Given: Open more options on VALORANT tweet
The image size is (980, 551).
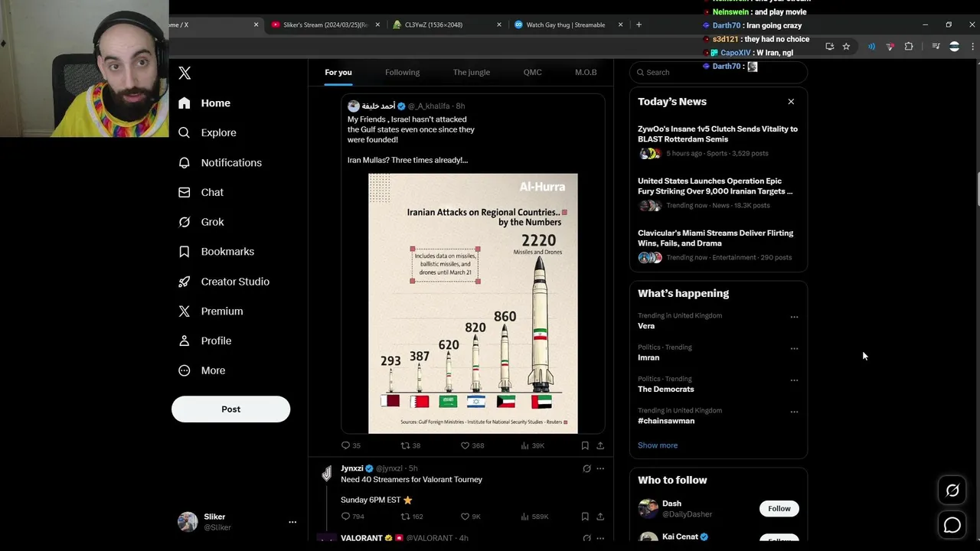Looking at the screenshot, I should pyautogui.click(x=600, y=538).
